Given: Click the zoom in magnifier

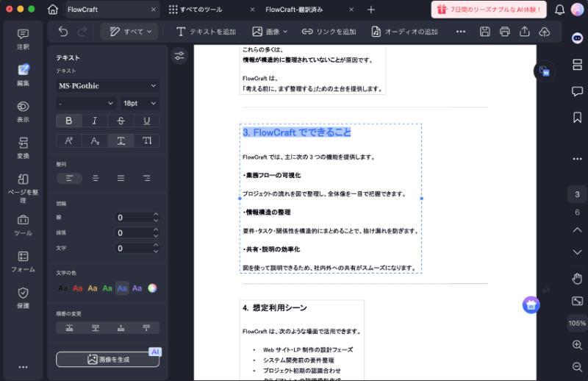Looking at the screenshot, I should tap(577, 344).
